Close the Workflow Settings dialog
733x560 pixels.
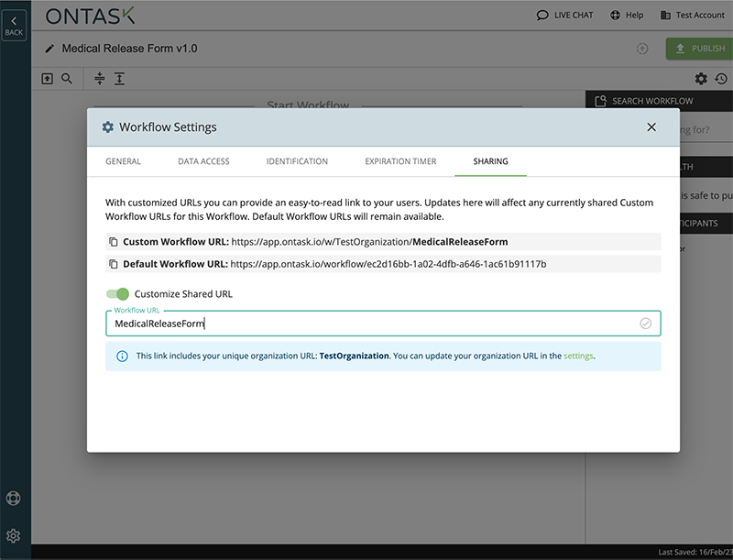click(x=651, y=127)
